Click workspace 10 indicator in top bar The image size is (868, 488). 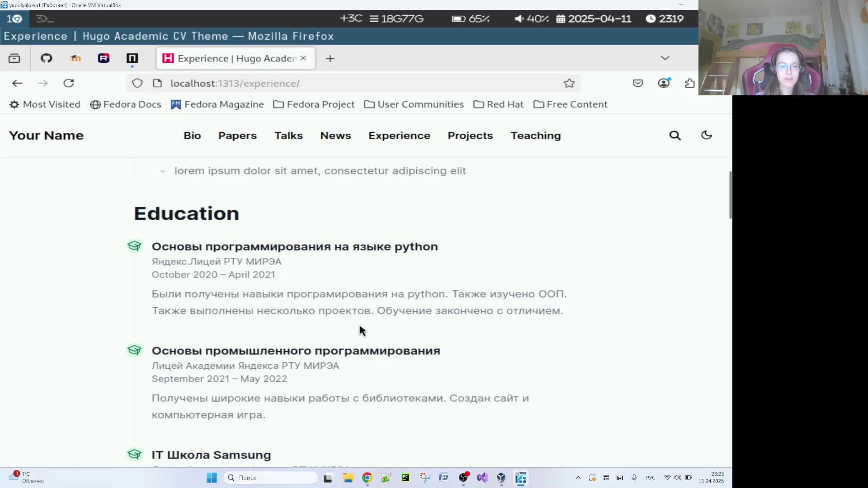click(x=14, y=19)
